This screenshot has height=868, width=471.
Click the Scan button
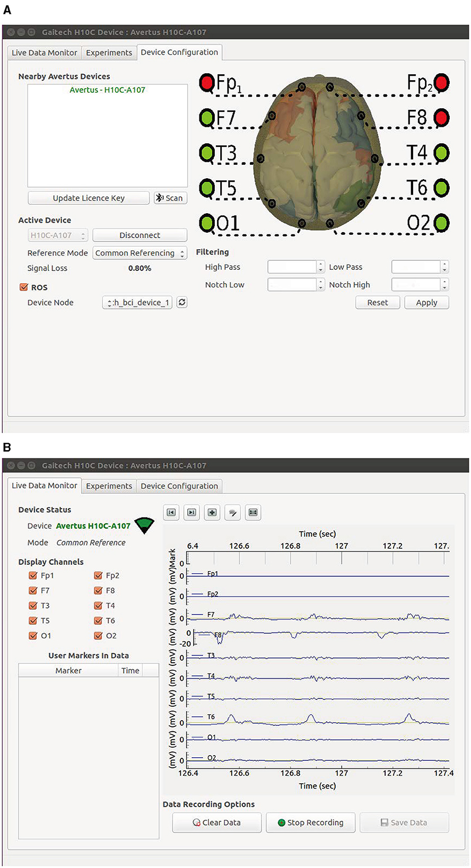(x=170, y=198)
